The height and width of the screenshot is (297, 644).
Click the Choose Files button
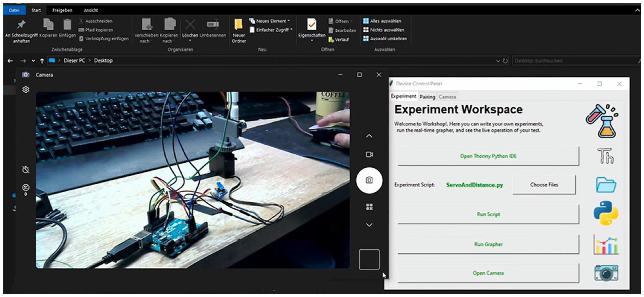tap(544, 185)
